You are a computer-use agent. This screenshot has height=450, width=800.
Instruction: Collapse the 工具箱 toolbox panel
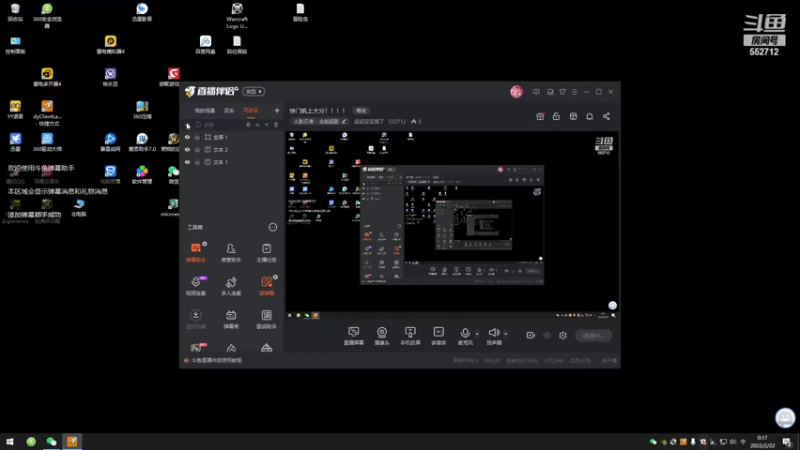click(x=273, y=227)
